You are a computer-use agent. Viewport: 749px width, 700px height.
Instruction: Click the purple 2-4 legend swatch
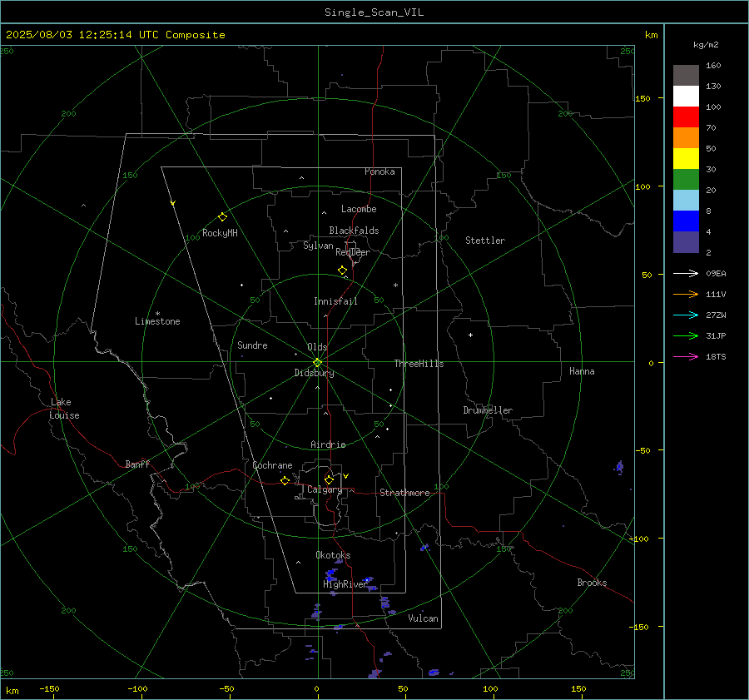tap(686, 241)
